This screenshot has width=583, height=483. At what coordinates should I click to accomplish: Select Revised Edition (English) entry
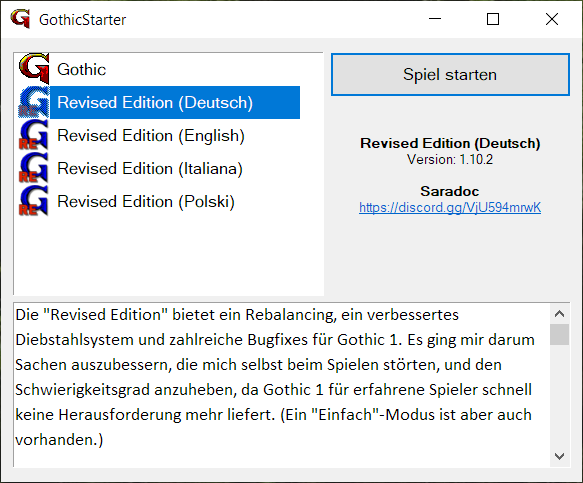(151, 136)
